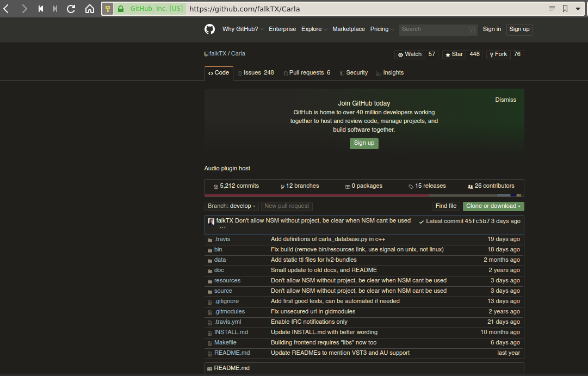This screenshot has height=376, width=588.
Task: Click the green padlock security icon
Action: click(x=121, y=9)
